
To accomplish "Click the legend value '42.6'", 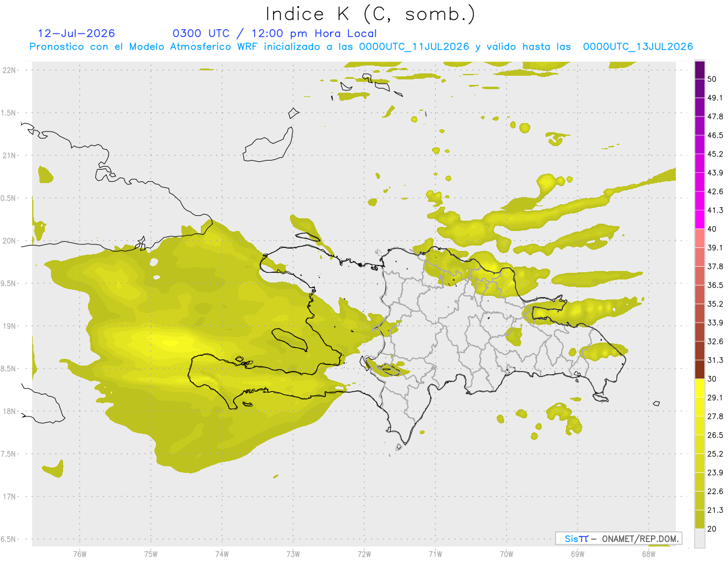I will click(x=715, y=192).
